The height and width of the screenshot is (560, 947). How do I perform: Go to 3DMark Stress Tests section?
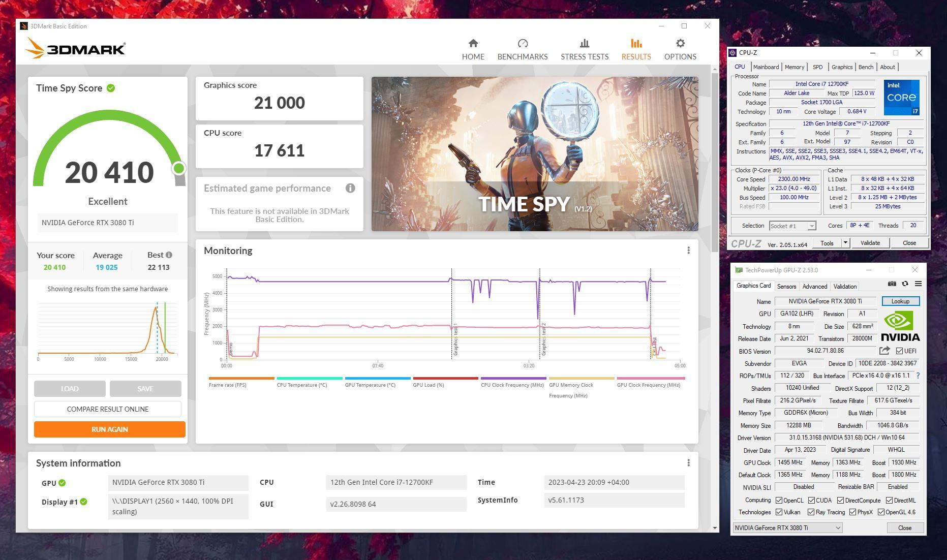pyautogui.click(x=584, y=49)
